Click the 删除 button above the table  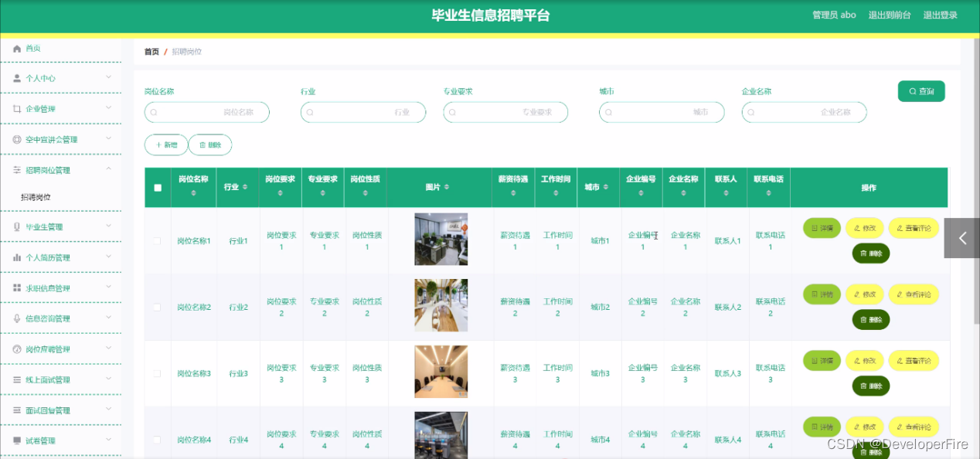click(210, 144)
